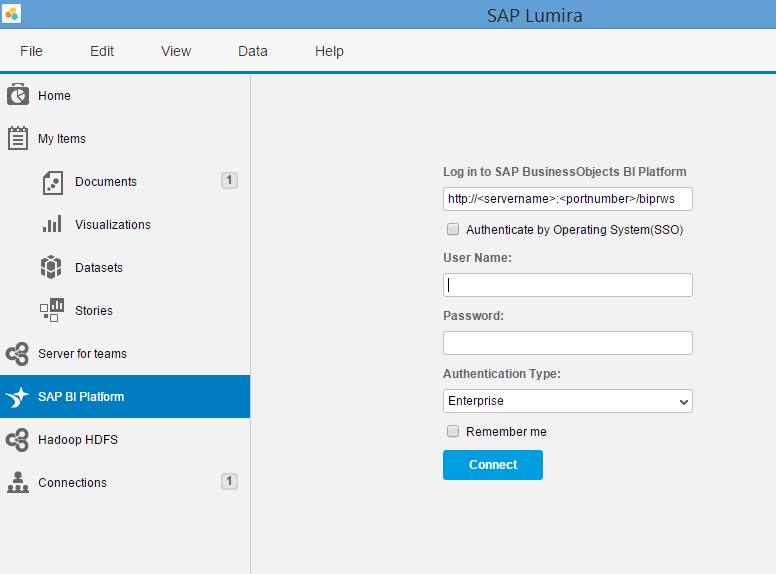Open the Datasets cube icon
The image size is (776, 574).
(x=51, y=267)
